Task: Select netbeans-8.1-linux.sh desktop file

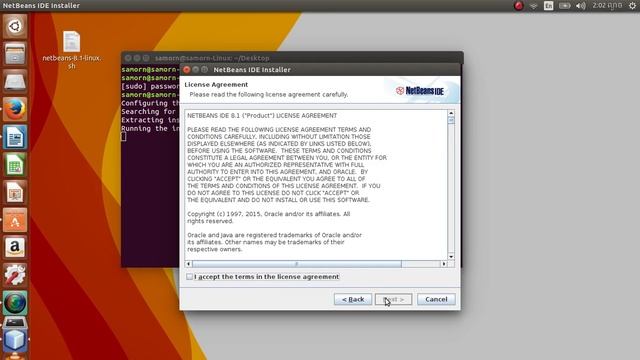Action: 71,50
